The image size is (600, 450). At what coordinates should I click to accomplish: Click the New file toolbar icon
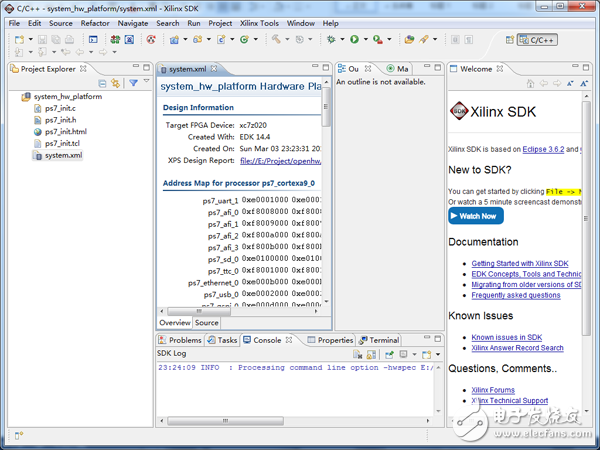(18, 39)
